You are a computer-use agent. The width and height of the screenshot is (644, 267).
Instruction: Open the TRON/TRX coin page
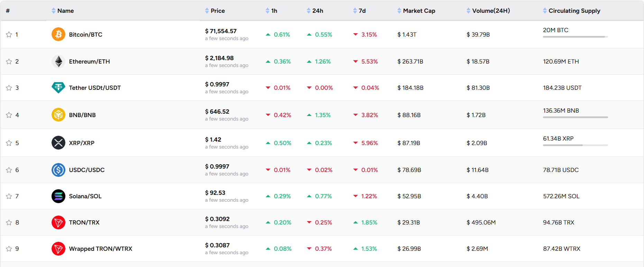(84, 222)
